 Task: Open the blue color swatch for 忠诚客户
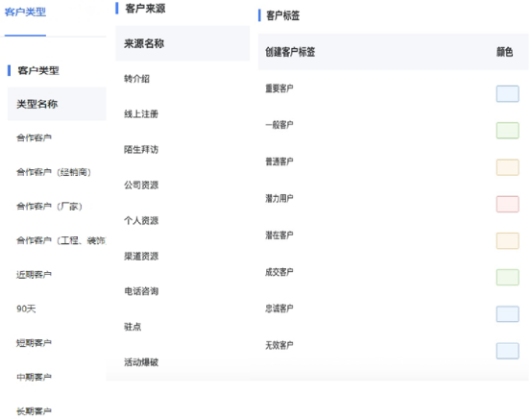(x=508, y=314)
